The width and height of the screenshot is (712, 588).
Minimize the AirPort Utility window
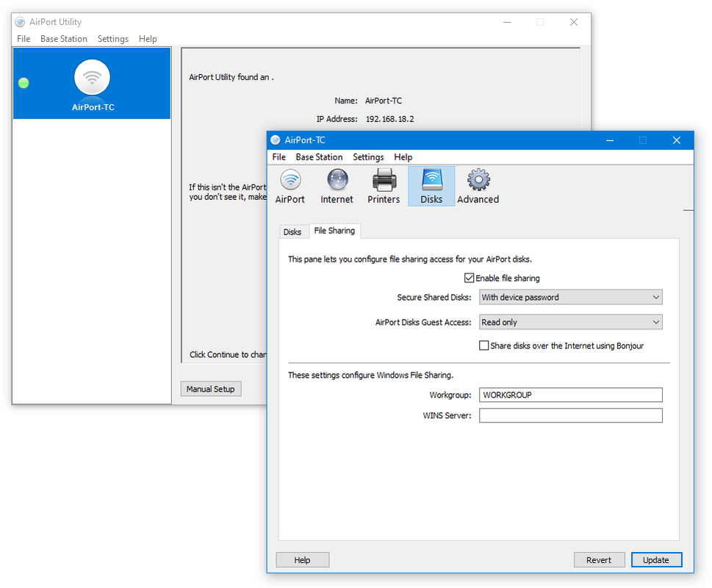[x=507, y=22]
